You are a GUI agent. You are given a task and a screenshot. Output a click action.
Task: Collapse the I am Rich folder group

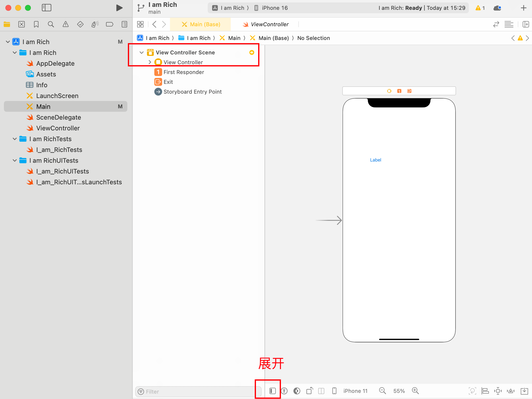click(x=15, y=53)
